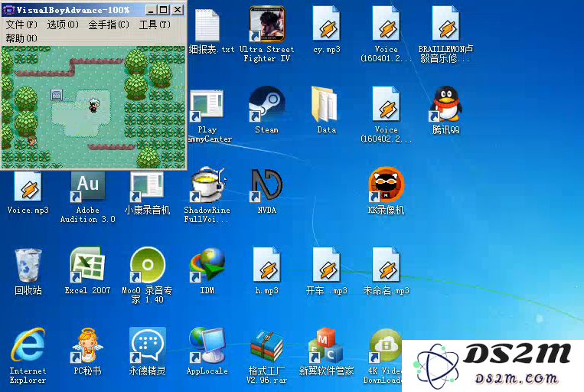Select the NVDA screen reader shortcut
Image resolution: width=584 pixels, height=392 pixels.
pyautogui.click(x=266, y=185)
